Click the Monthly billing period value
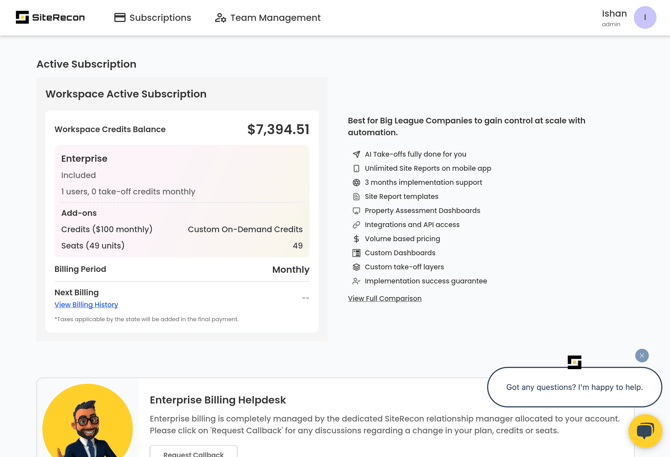The width and height of the screenshot is (670, 457). (291, 270)
